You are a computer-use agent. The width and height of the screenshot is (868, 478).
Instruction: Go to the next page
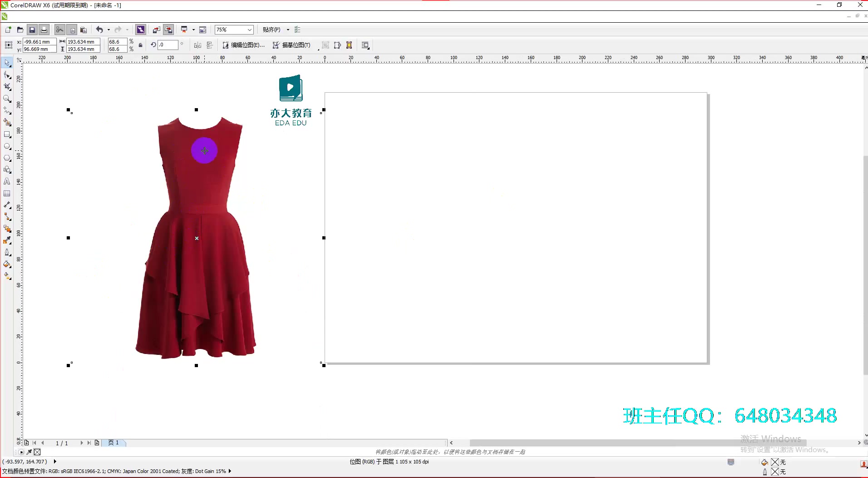[82, 443]
